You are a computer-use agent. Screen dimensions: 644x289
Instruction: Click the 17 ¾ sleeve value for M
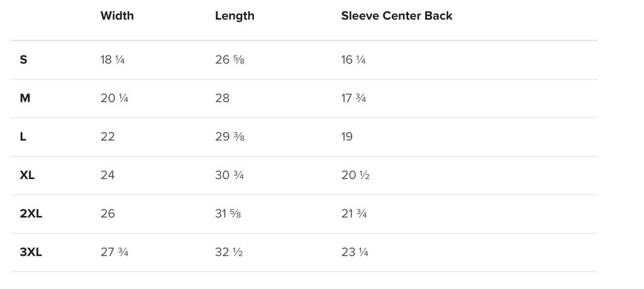click(x=353, y=98)
